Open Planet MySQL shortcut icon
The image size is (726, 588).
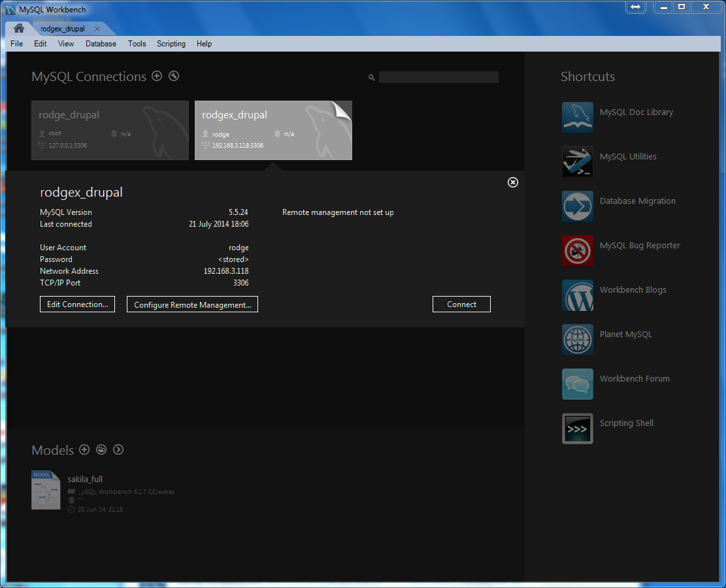pyautogui.click(x=578, y=340)
